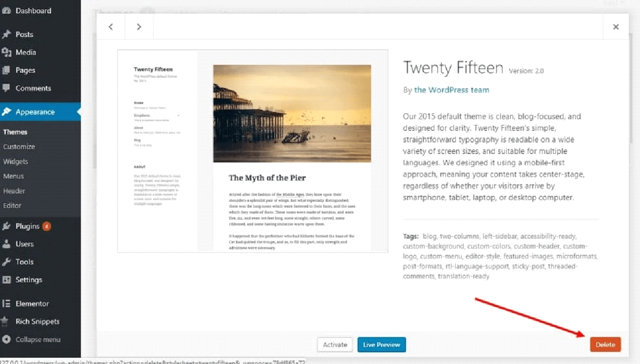640x364 pixels.
Task: Click the Pages document icon
Action: click(x=6, y=70)
